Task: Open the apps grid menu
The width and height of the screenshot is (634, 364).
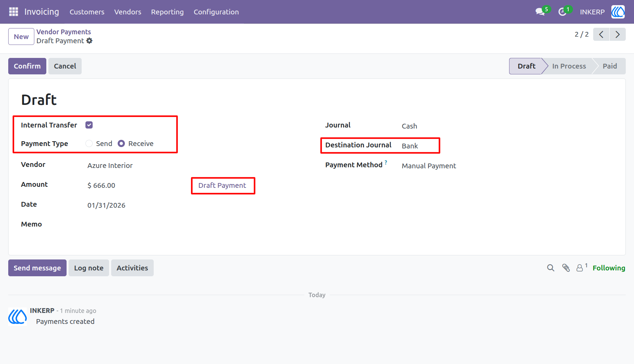Action: point(13,12)
